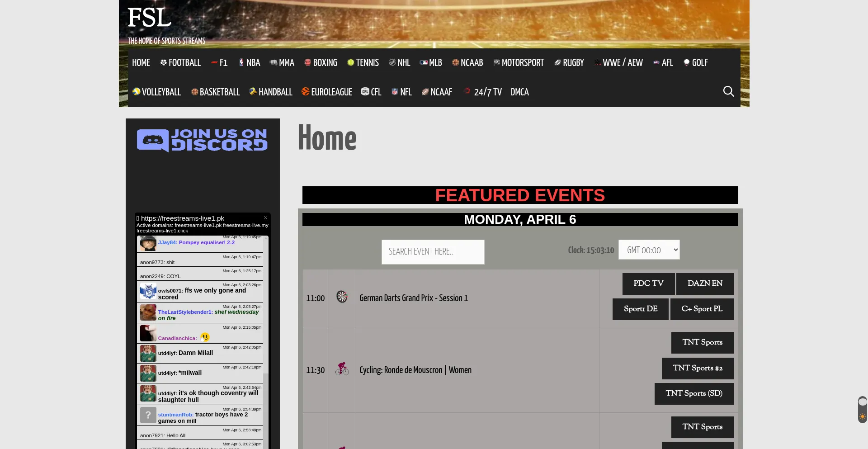Image resolution: width=868 pixels, height=449 pixels.
Task: Open the 24/7 TV page
Action: click(x=483, y=92)
